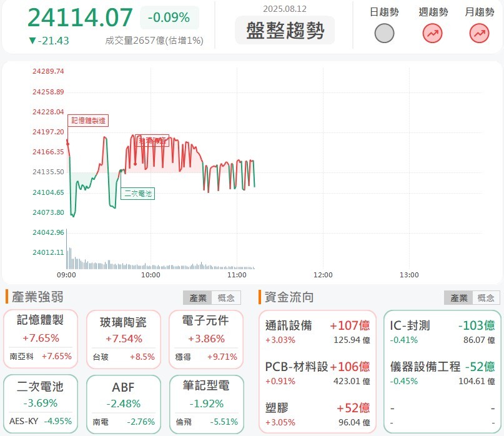504x436 pixels.
Task: Click the 二次電池 chart annotation label
Action: [x=137, y=194]
